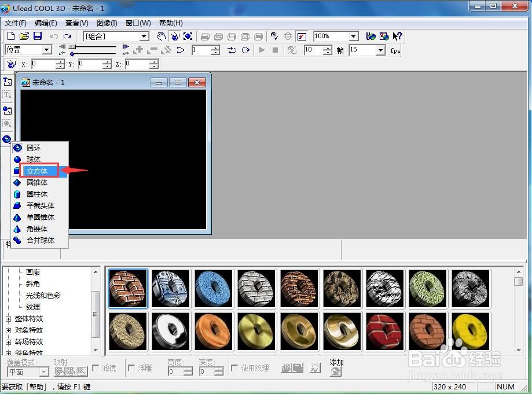Image resolution: width=532 pixels, height=394 pixels.
Task: Select 斜角 in the effects tree
Action: point(33,284)
